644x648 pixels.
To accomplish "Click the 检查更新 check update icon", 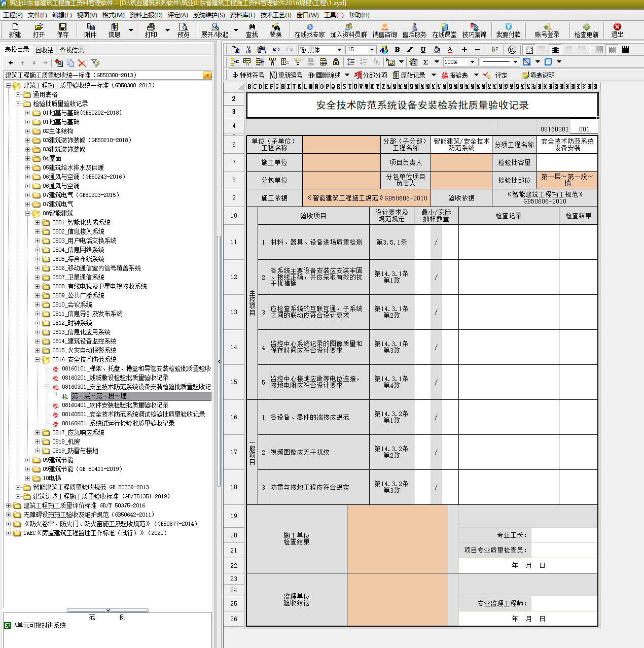I will click(x=586, y=30).
